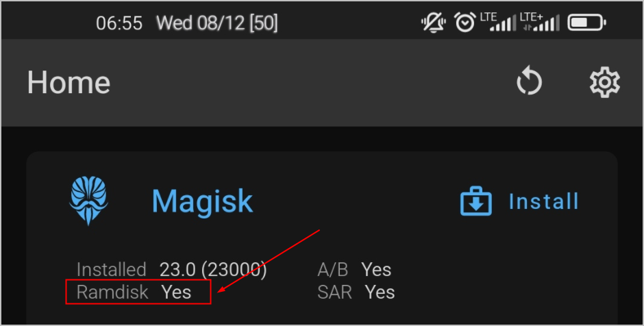Tap the Home header title

click(69, 82)
